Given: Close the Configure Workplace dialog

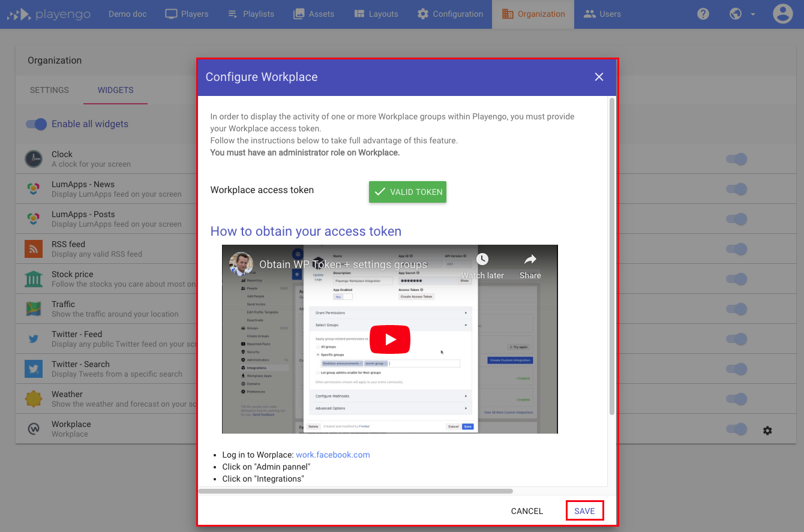Looking at the screenshot, I should click(x=599, y=77).
